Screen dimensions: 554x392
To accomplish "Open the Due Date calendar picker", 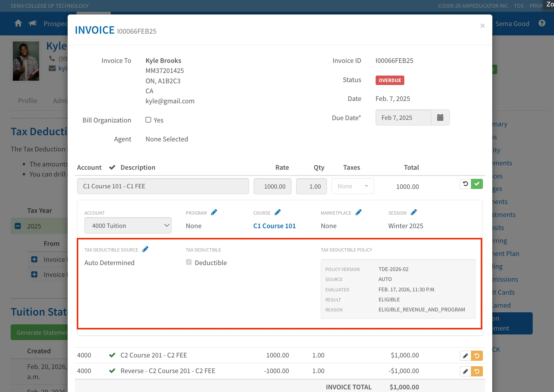I will pyautogui.click(x=440, y=117).
